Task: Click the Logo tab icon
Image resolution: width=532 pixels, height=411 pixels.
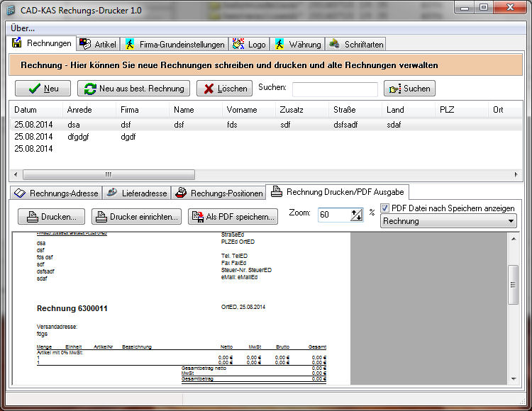Action: pos(238,44)
